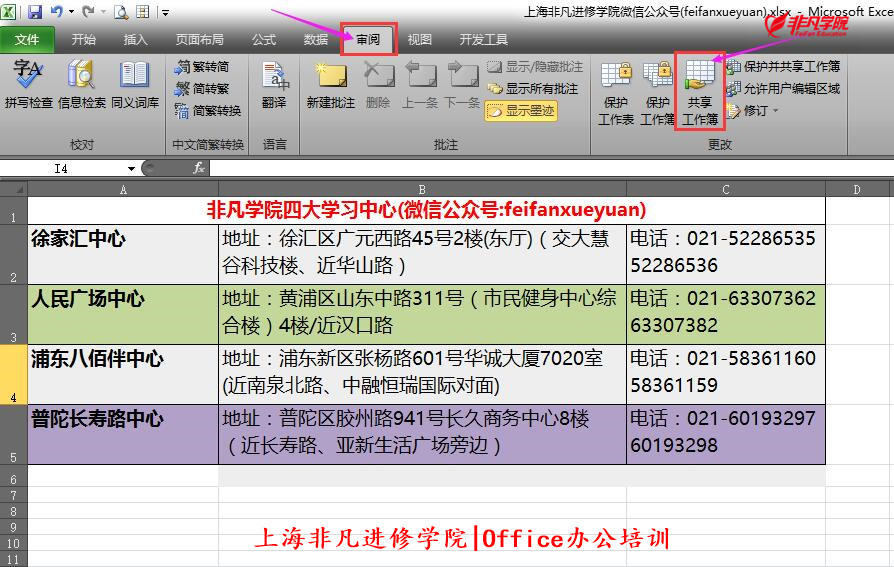Toggle 显示/隐藏批注

point(535,67)
